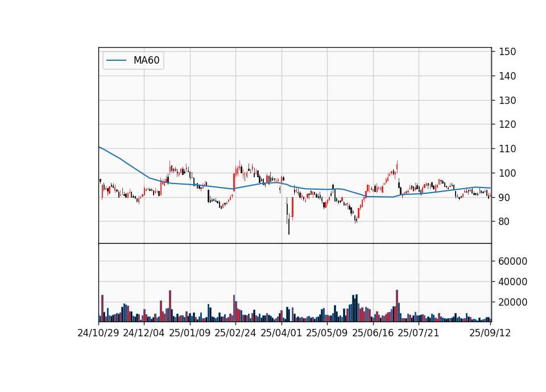
Task: Click the 110 price axis label
Action: coord(507,149)
